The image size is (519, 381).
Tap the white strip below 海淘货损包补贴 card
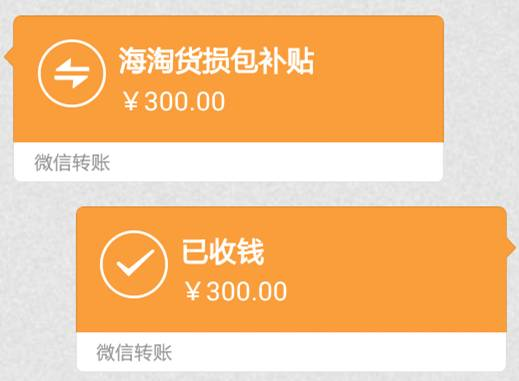(x=229, y=162)
